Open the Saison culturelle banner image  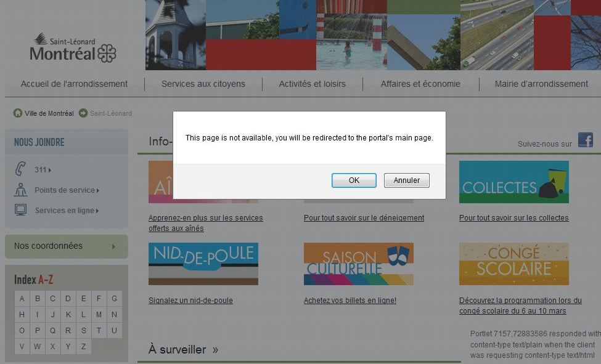[x=358, y=264]
